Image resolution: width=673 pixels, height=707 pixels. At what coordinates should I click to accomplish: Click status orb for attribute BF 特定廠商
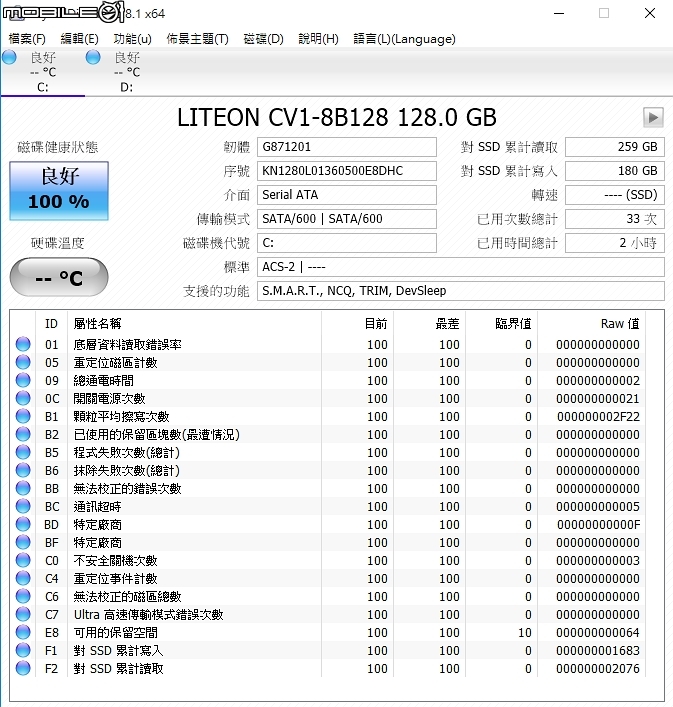tap(23, 542)
